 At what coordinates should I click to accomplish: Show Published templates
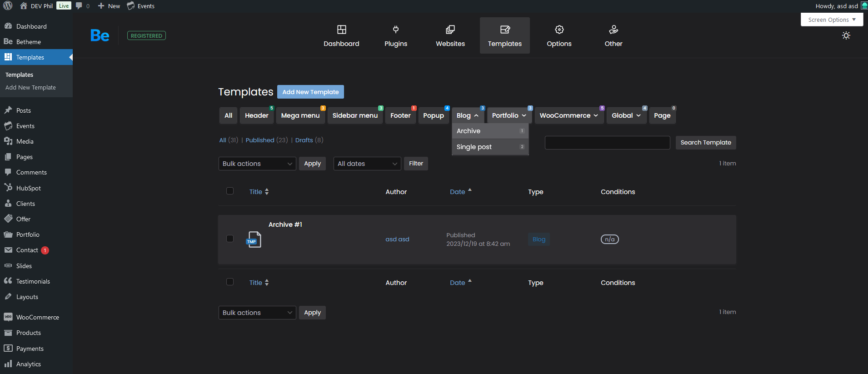pyautogui.click(x=260, y=140)
